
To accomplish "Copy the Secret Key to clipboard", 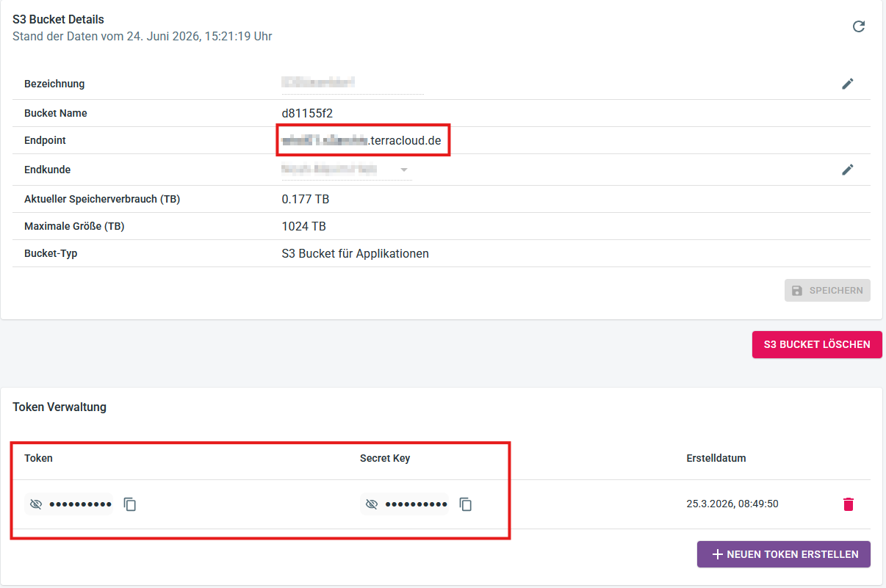I will click(x=466, y=504).
